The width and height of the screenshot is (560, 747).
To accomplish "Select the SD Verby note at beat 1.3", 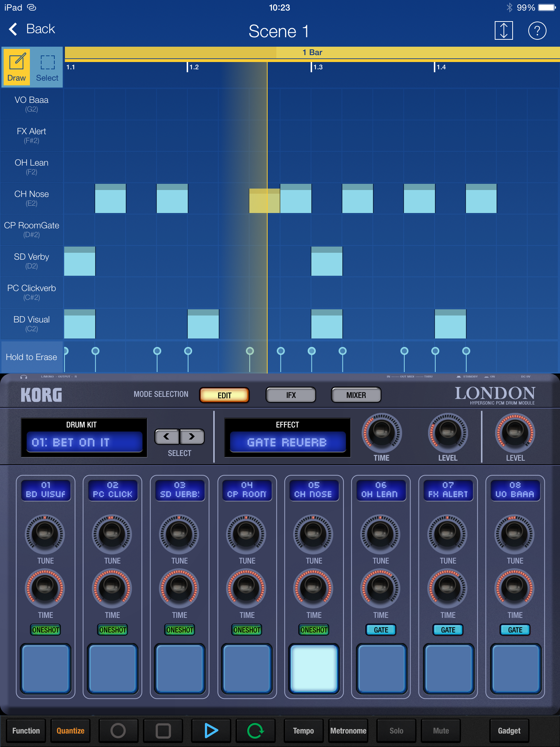I will [x=327, y=261].
